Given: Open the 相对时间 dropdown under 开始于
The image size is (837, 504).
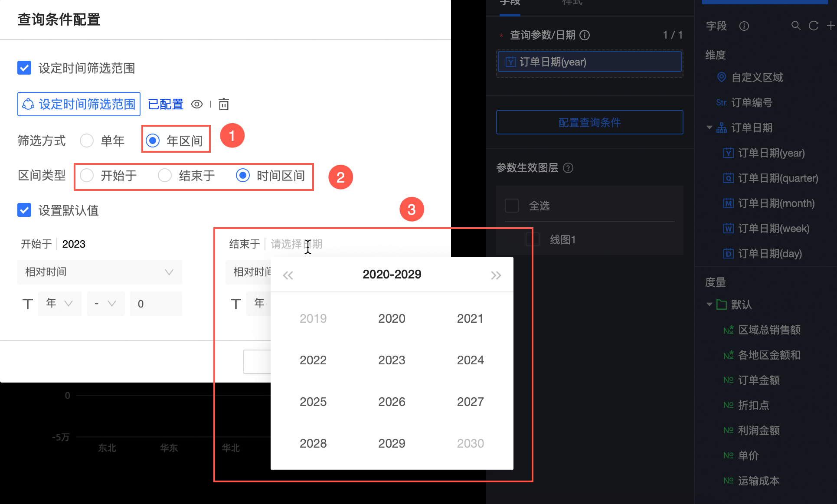Looking at the screenshot, I should [100, 272].
